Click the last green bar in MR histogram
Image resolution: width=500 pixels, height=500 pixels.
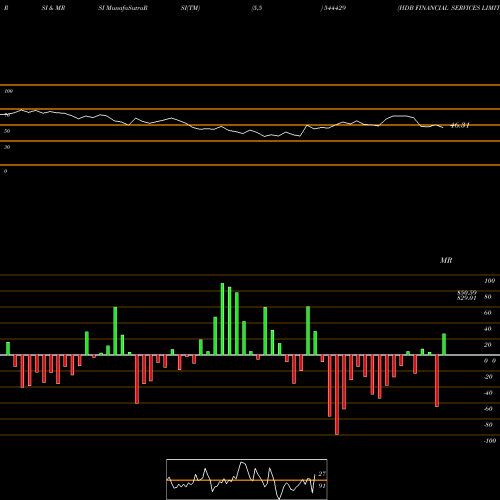pos(444,344)
